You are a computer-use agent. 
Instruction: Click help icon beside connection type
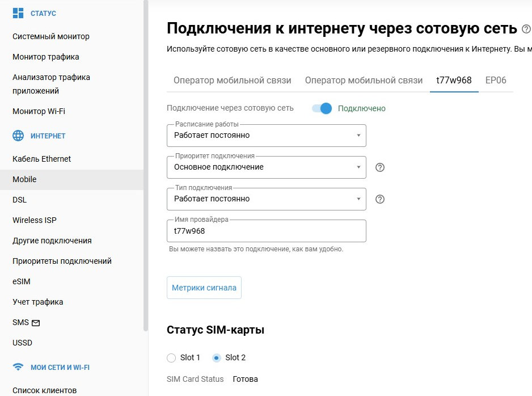pyautogui.click(x=381, y=199)
